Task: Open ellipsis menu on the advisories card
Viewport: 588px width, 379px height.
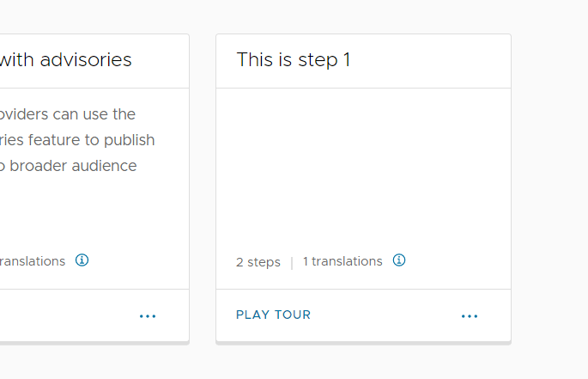Action: point(148,316)
